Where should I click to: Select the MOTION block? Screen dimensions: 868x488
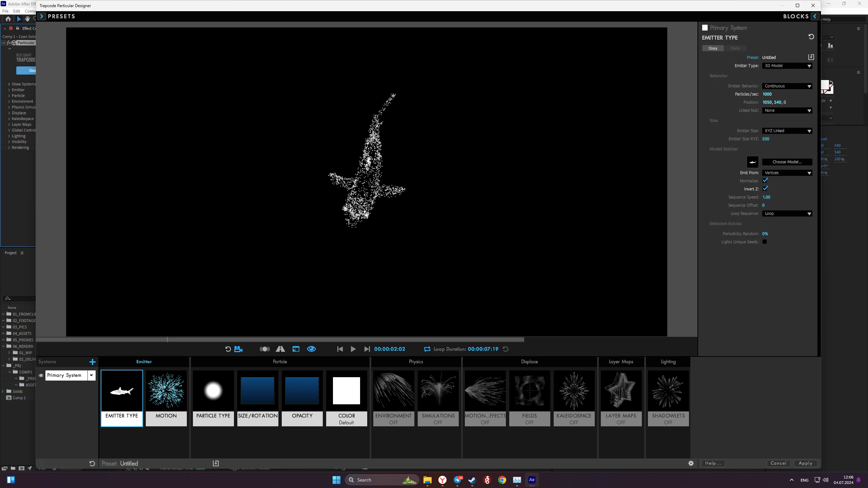166,398
